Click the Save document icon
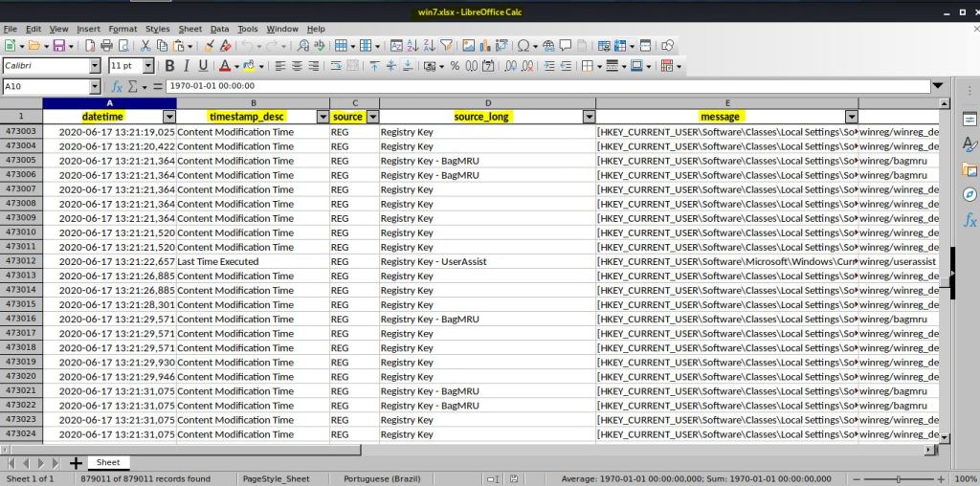 tap(58, 45)
